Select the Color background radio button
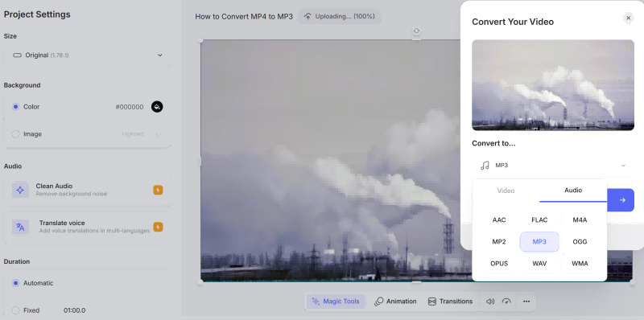Image resolution: width=644 pixels, height=320 pixels. 15,107
